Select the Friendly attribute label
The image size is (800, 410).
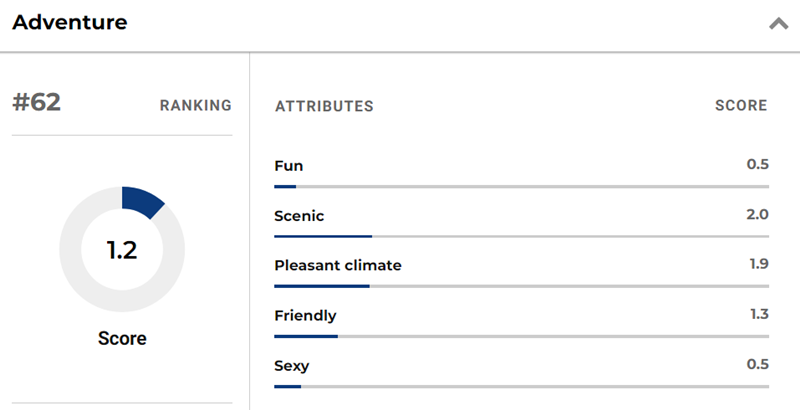305,315
